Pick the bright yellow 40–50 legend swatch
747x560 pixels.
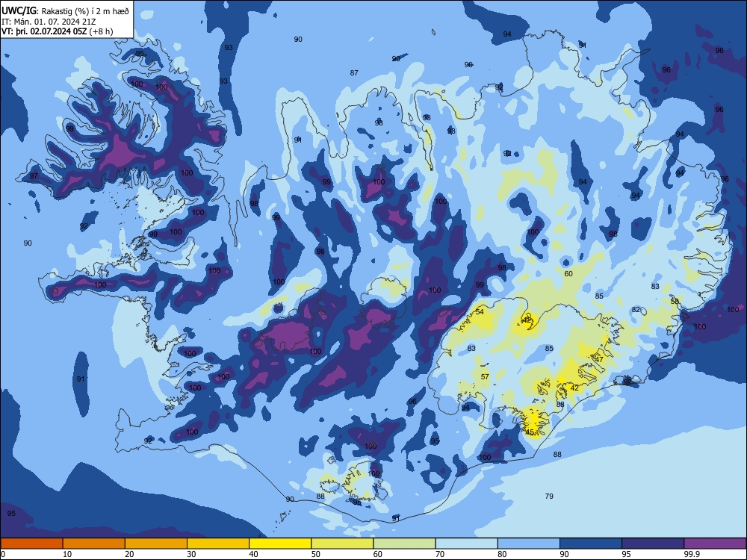280,544
